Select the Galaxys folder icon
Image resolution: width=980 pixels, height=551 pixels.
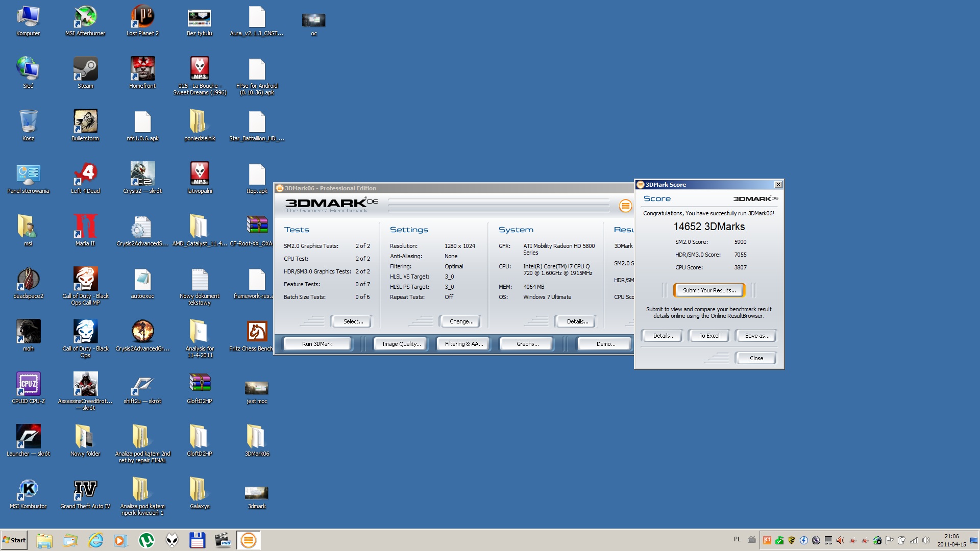click(200, 493)
